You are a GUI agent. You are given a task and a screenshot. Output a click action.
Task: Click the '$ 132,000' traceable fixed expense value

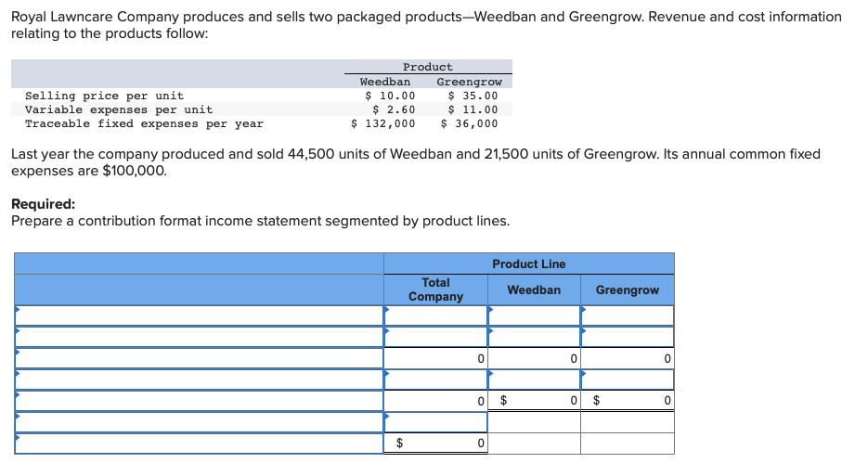383,124
